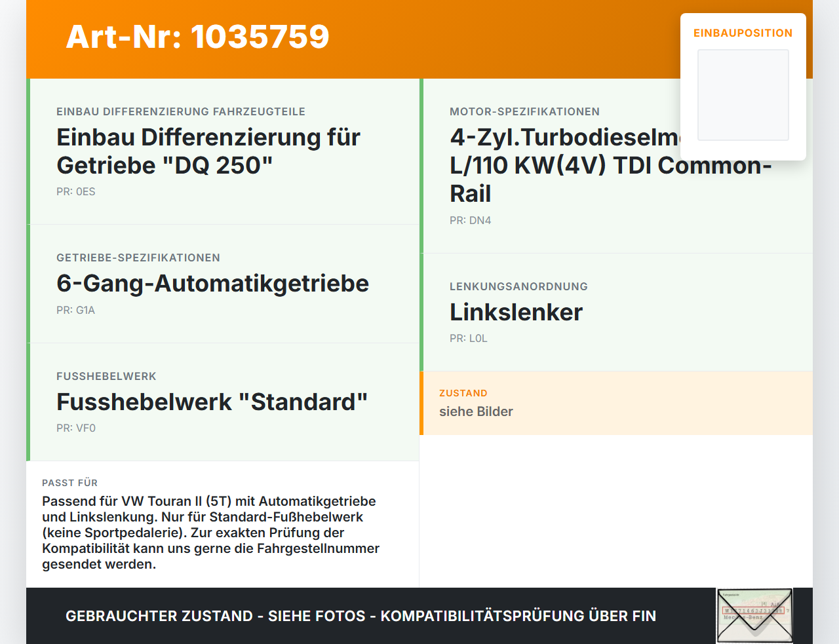839x644 pixels.
Task: Click the TDI Common-Rail engine title
Action: pos(610,166)
